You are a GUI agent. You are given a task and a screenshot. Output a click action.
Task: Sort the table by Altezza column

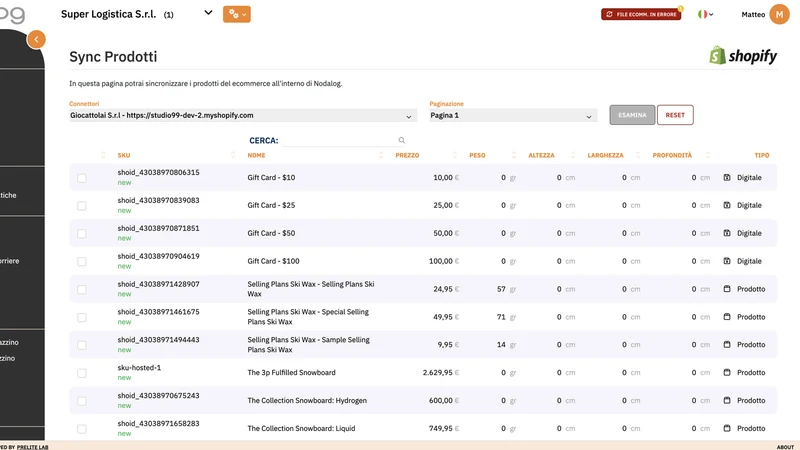(x=541, y=155)
